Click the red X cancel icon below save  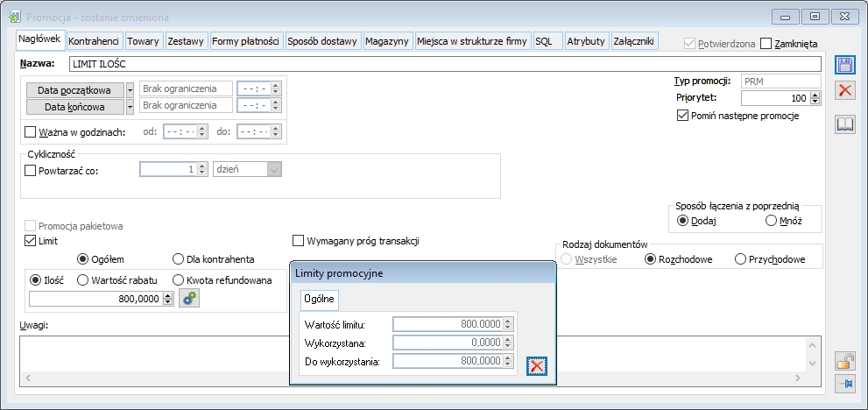coord(844,89)
